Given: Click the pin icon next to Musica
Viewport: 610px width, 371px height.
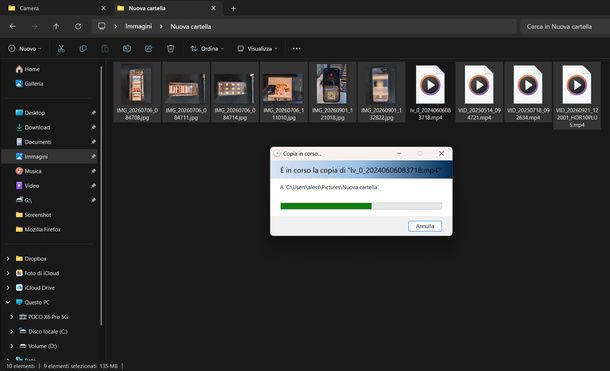Looking at the screenshot, I should point(93,171).
